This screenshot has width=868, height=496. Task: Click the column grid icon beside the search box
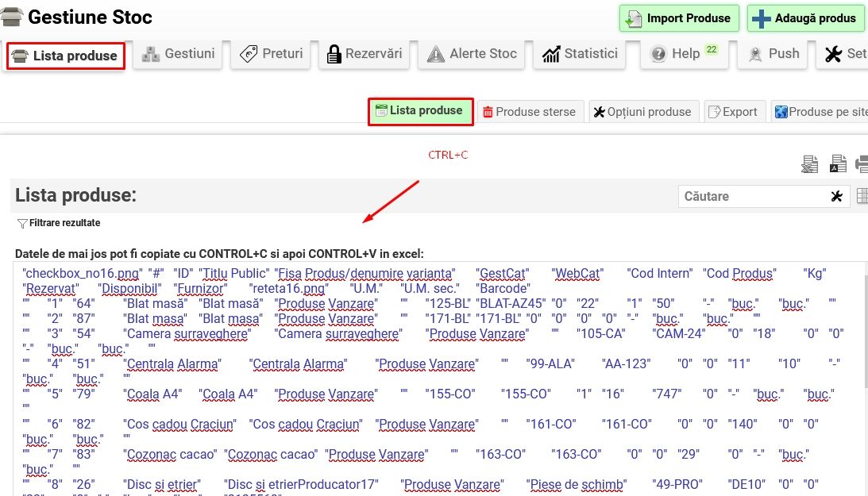point(862,196)
